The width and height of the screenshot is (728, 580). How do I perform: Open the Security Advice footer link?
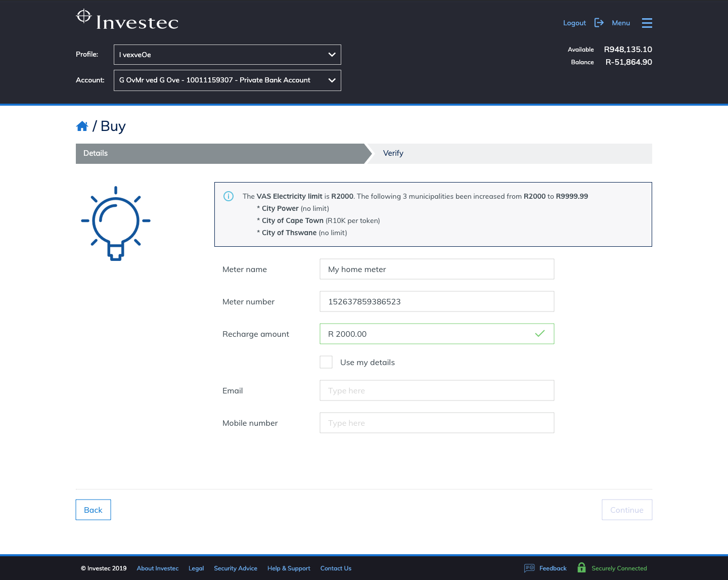236,568
